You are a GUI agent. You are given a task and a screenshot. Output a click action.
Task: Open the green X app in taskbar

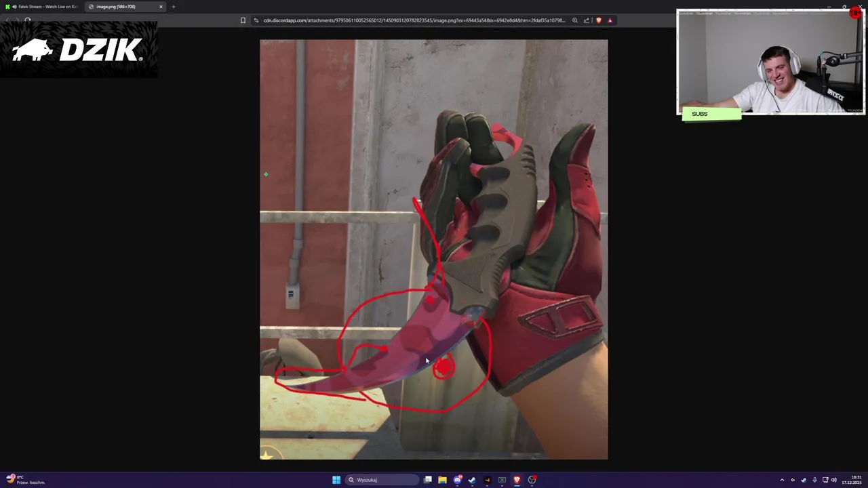[502, 480]
